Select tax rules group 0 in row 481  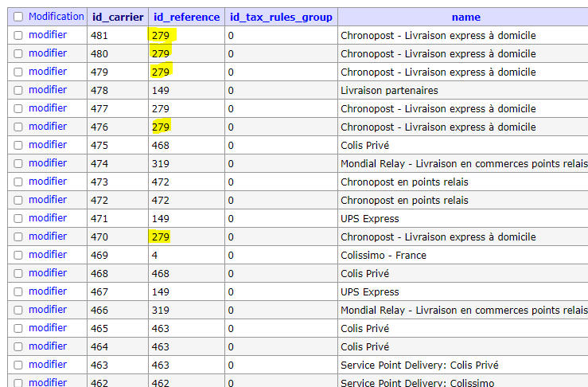[x=231, y=36]
